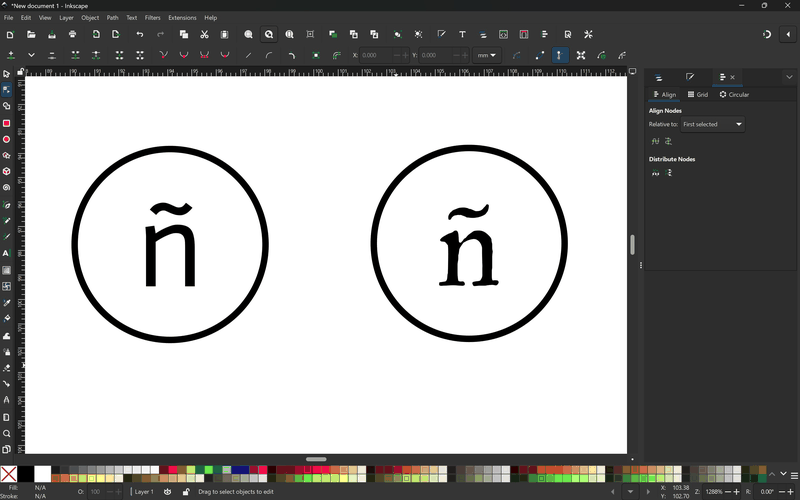Select the Text tool in toolbox
This screenshot has width=800, height=500.
[x=6, y=253]
